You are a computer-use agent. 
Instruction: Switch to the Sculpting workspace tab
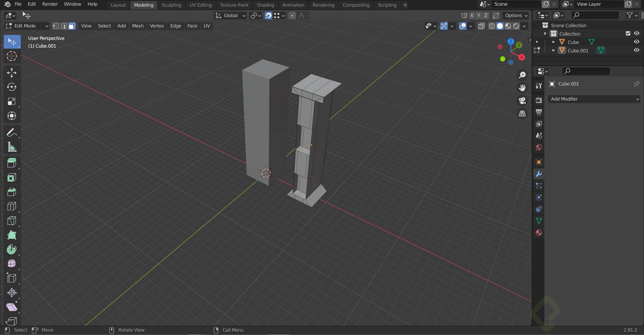point(171,5)
